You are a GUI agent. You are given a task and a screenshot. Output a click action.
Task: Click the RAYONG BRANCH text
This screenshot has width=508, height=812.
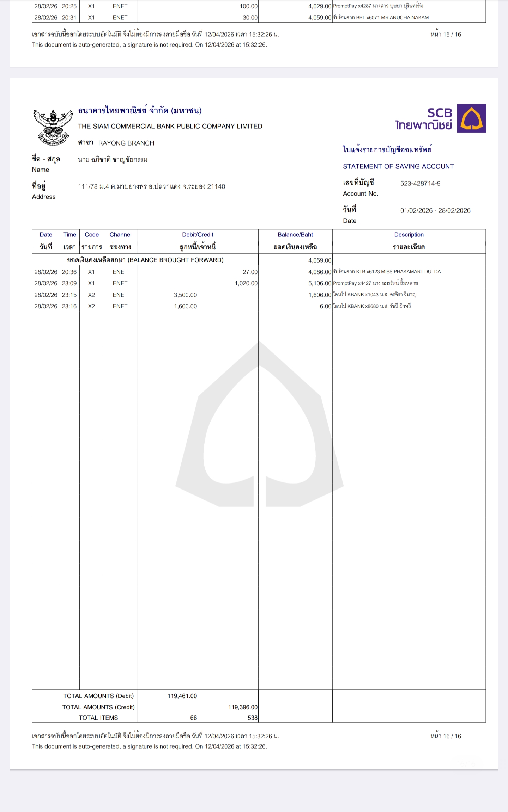click(126, 143)
